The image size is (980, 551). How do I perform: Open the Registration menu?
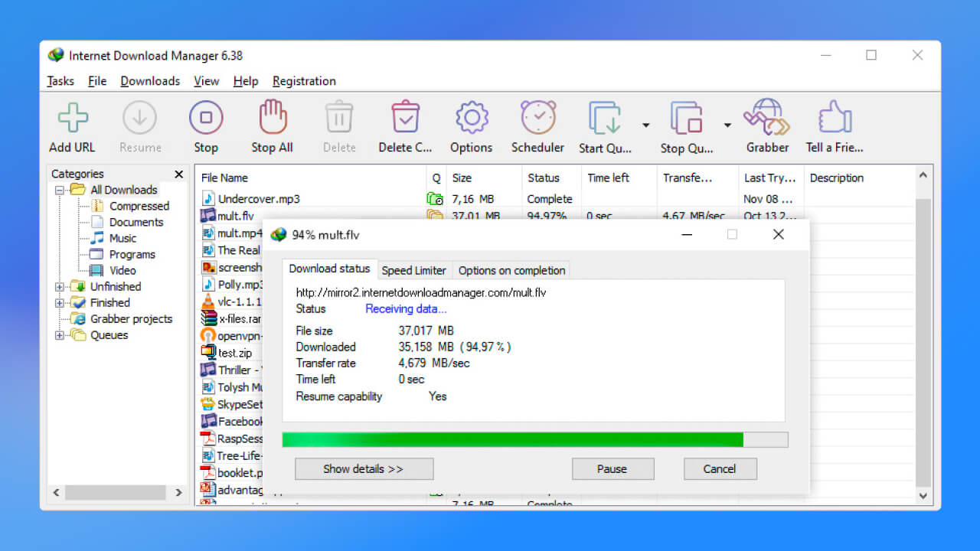[x=304, y=81]
